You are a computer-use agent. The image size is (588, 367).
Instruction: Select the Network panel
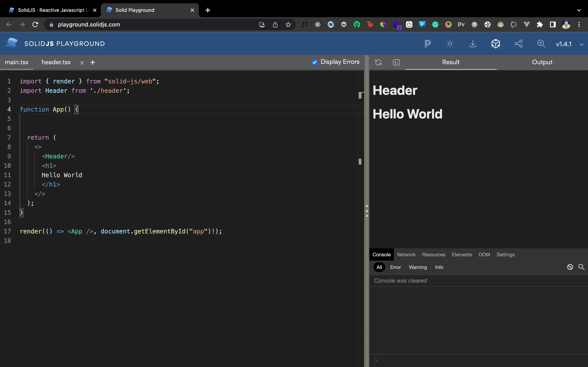(x=406, y=254)
